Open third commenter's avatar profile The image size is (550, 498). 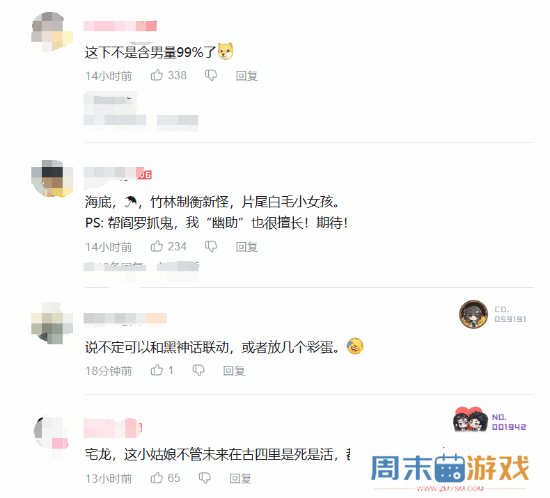pyautogui.click(x=52, y=324)
